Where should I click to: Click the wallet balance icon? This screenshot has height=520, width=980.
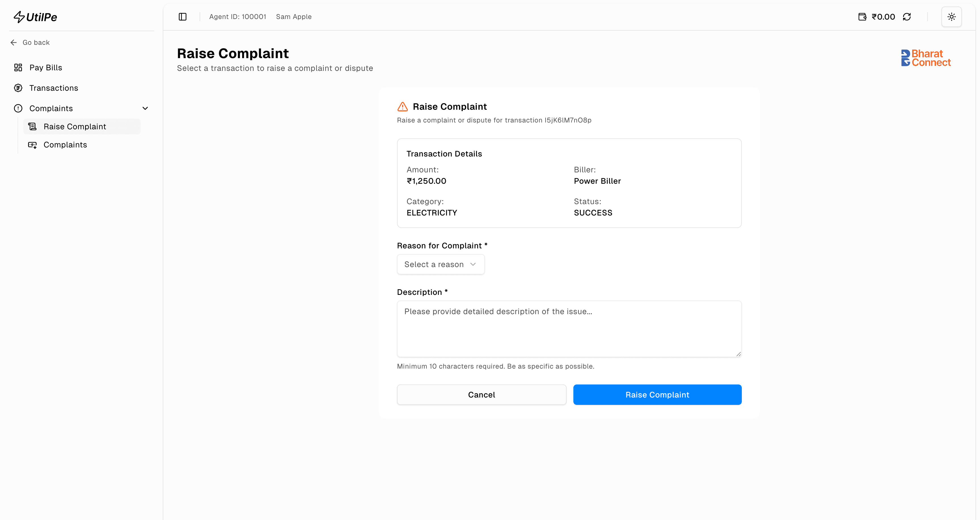pyautogui.click(x=862, y=16)
